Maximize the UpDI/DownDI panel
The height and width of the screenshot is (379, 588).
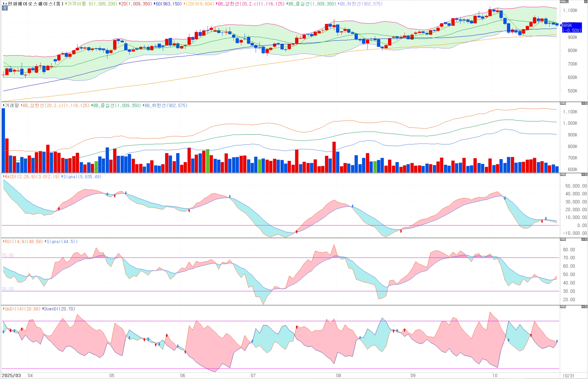coord(583,307)
